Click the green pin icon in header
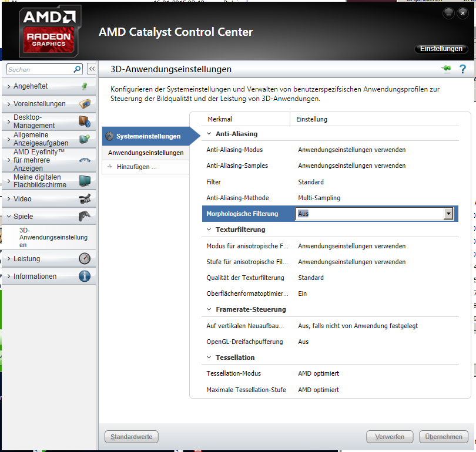476x452 pixels. click(x=446, y=69)
